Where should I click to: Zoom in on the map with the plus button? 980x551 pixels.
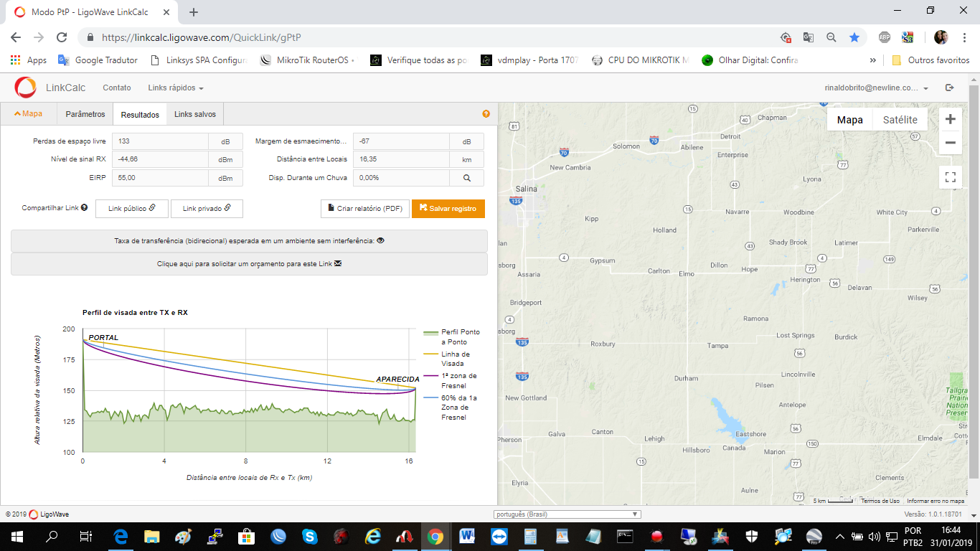tap(951, 119)
